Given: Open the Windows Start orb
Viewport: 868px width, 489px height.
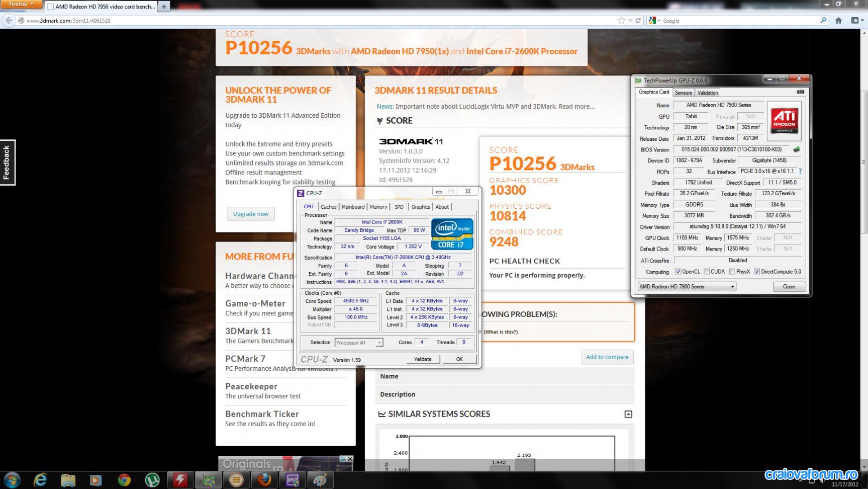Looking at the screenshot, I should click(12, 480).
